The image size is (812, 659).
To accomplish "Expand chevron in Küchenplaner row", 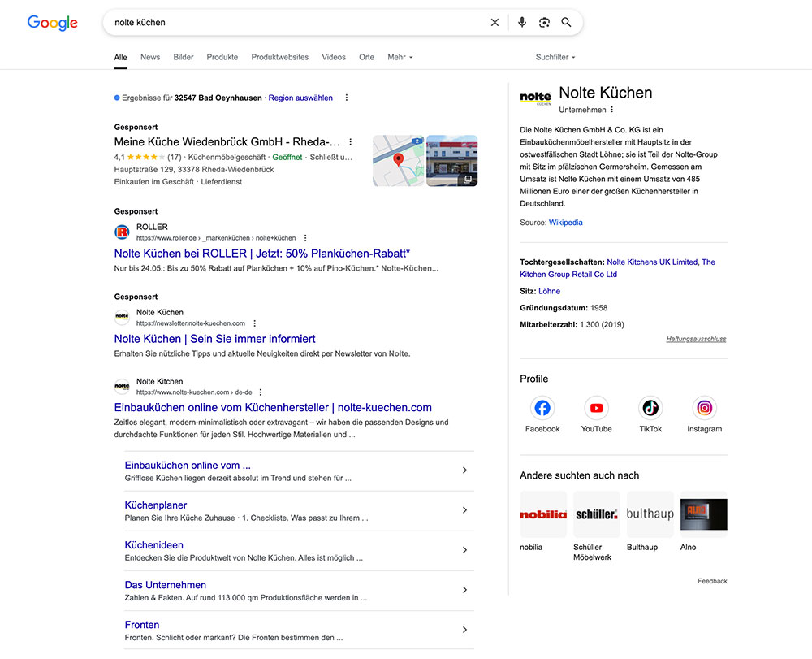I will (x=464, y=509).
